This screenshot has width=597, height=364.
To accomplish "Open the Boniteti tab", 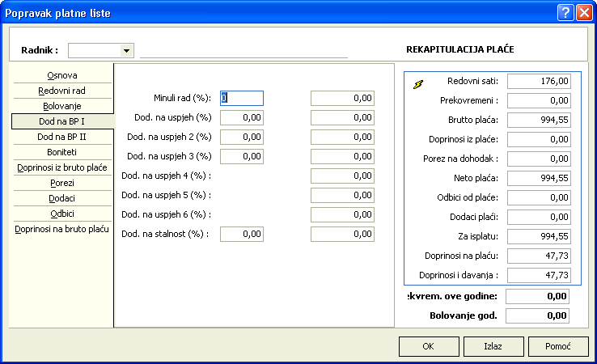I will pos(62,152).
